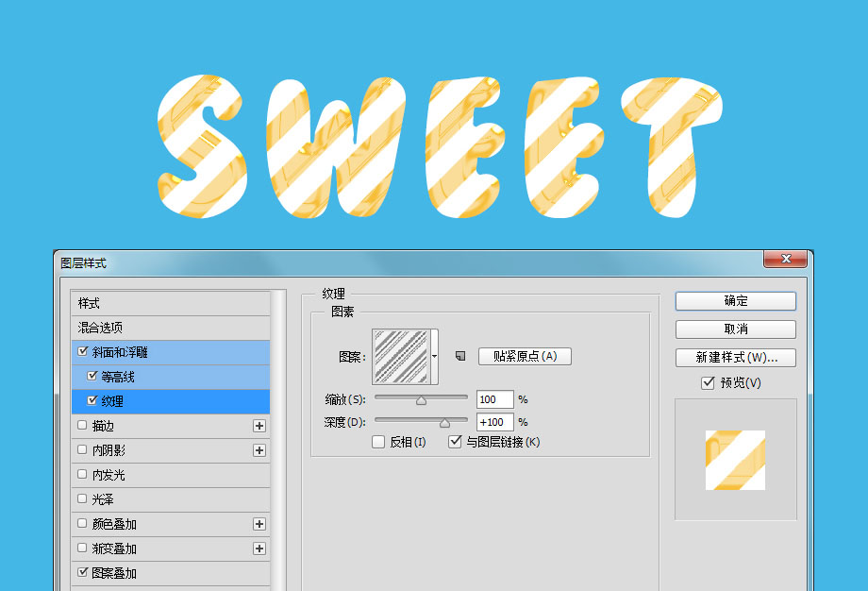Click the 新建样式 button
868x591 pixels.
coord(735,358)
